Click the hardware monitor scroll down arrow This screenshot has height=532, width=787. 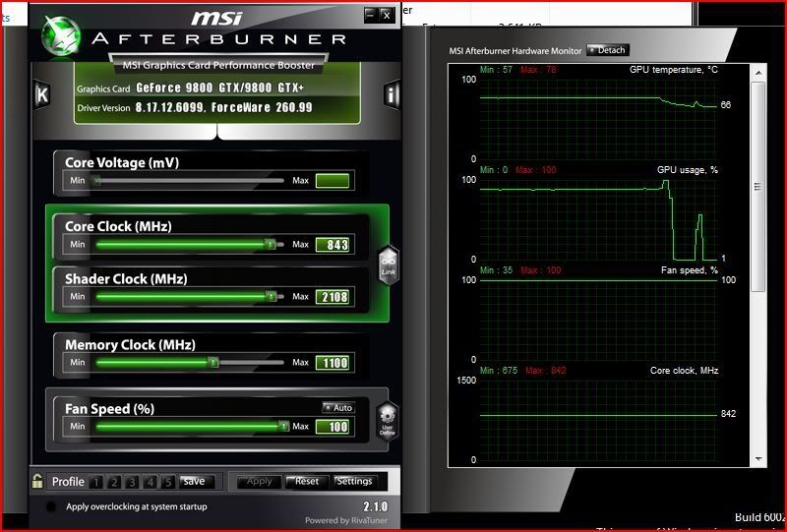(758, 459)
